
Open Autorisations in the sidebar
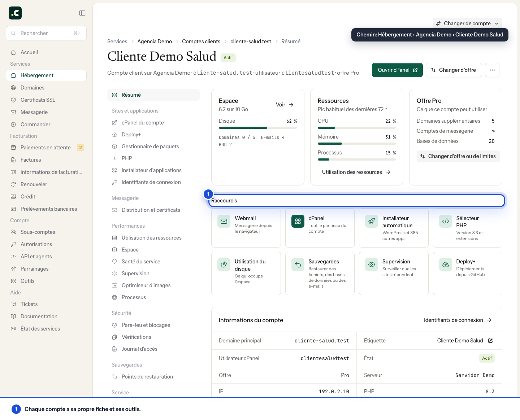(x=46, y=244)
